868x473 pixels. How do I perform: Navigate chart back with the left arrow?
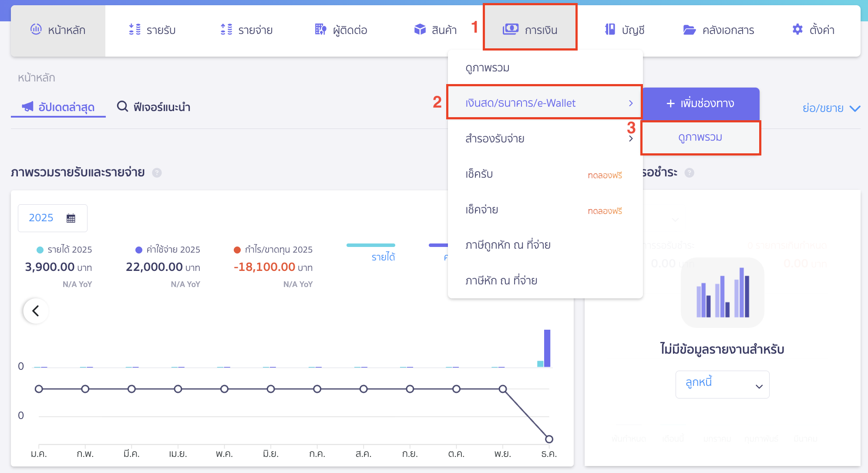36,311
